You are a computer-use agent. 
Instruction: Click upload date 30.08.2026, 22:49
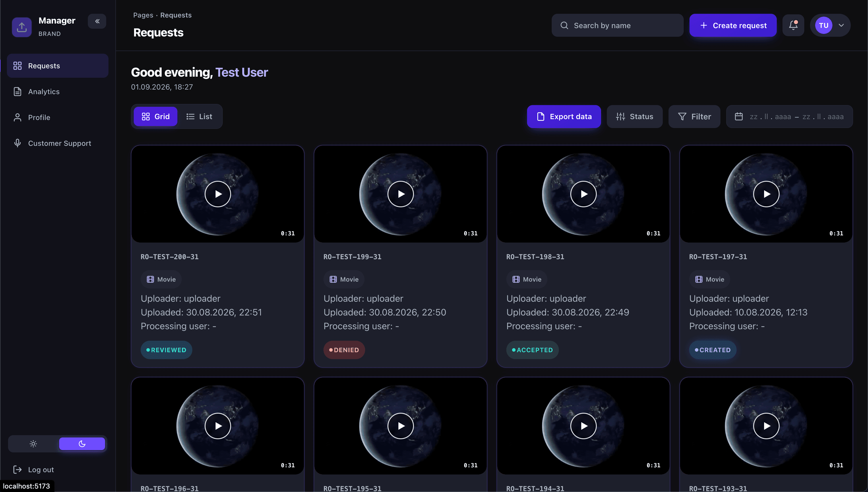tap(590, 312)
